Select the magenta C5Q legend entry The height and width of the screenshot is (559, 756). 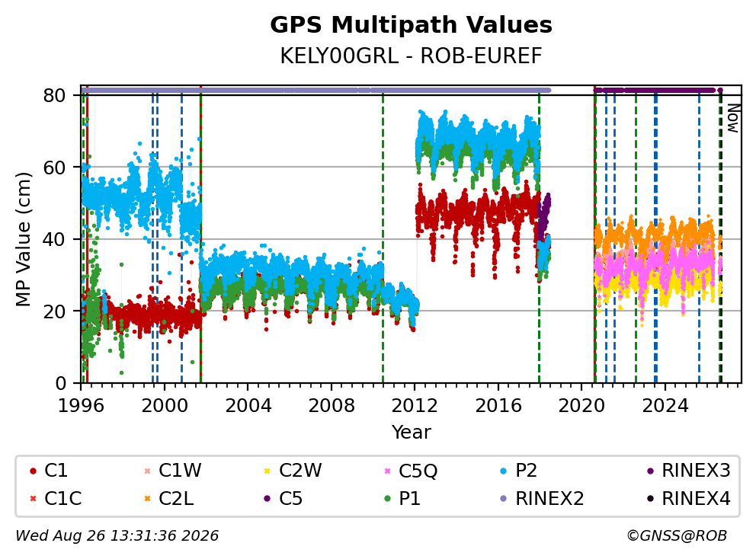(410, 471)
